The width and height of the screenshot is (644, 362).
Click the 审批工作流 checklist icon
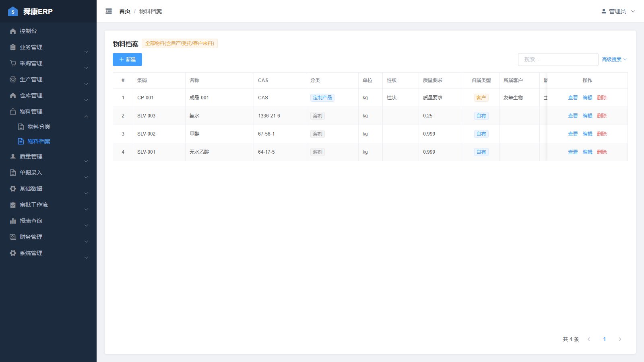point(13,205)
